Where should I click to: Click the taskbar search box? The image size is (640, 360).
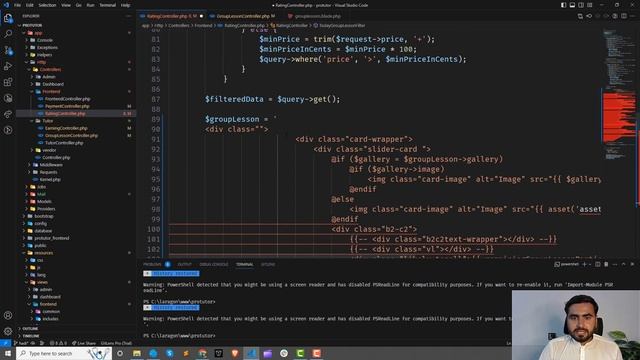(64, 353)
